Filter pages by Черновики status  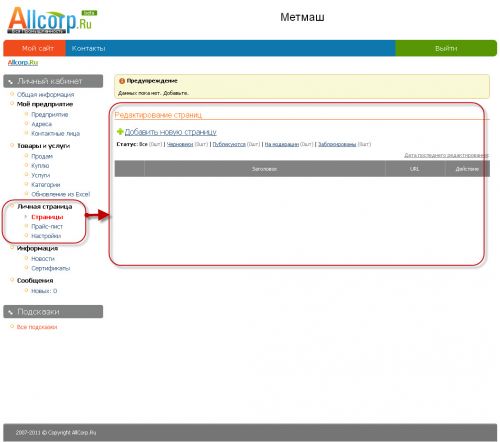(180, 144)
